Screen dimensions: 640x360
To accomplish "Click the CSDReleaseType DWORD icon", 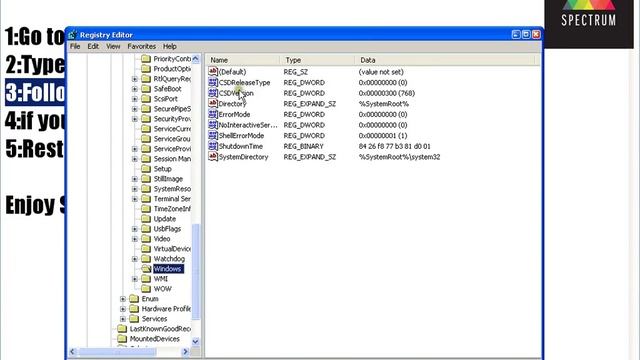I will tap(213, 82).
